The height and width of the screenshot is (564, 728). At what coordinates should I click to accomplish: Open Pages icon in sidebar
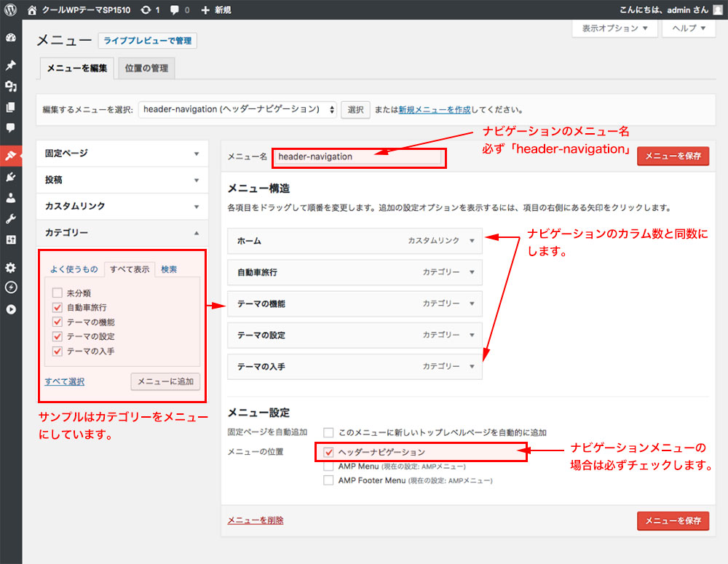point(11,107)
